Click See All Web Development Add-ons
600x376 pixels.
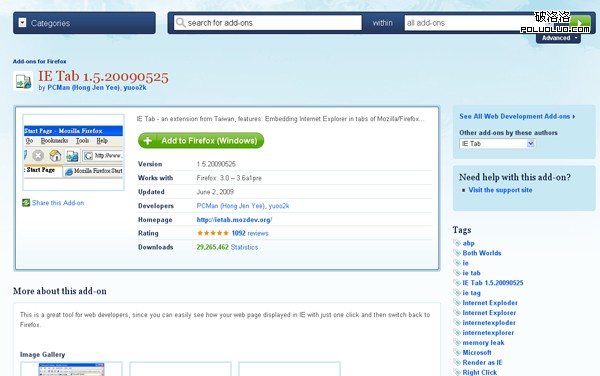(517, 116)
